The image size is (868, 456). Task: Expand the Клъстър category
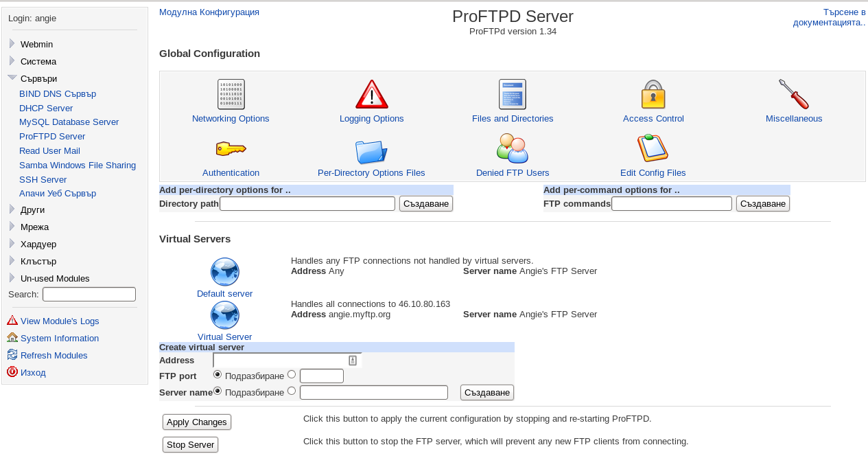(12, 260)
